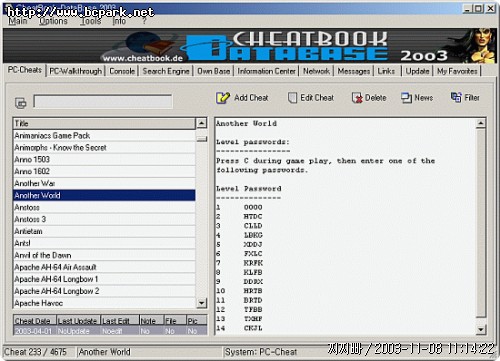Click the Cheat Date column header

[35, 320]
